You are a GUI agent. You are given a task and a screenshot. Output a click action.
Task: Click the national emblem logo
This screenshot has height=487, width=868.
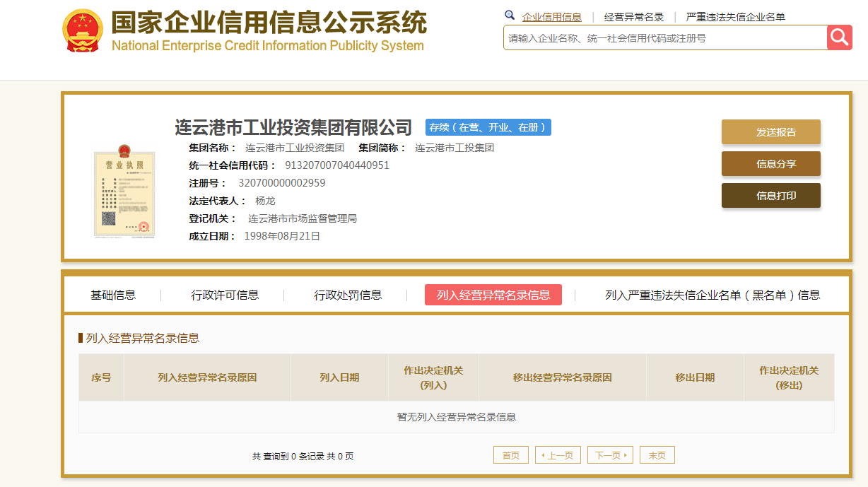(83, 31)
